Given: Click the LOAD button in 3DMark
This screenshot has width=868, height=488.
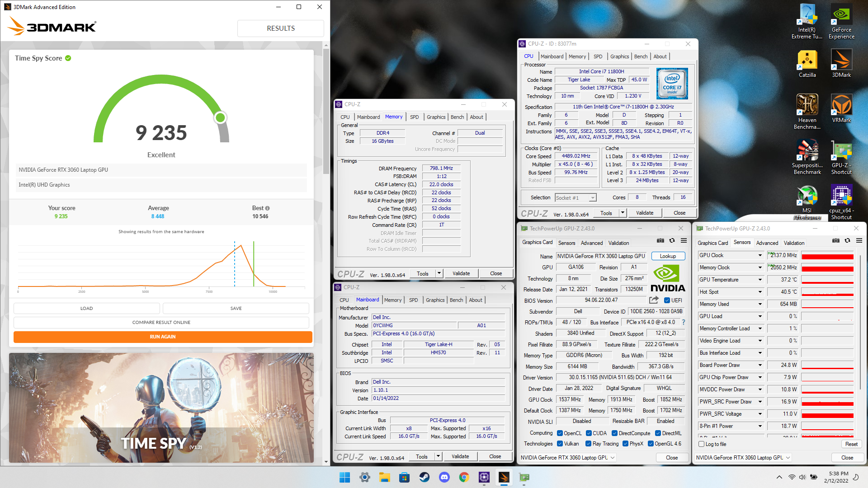Looking at the screenshot, I should point(86,308).
